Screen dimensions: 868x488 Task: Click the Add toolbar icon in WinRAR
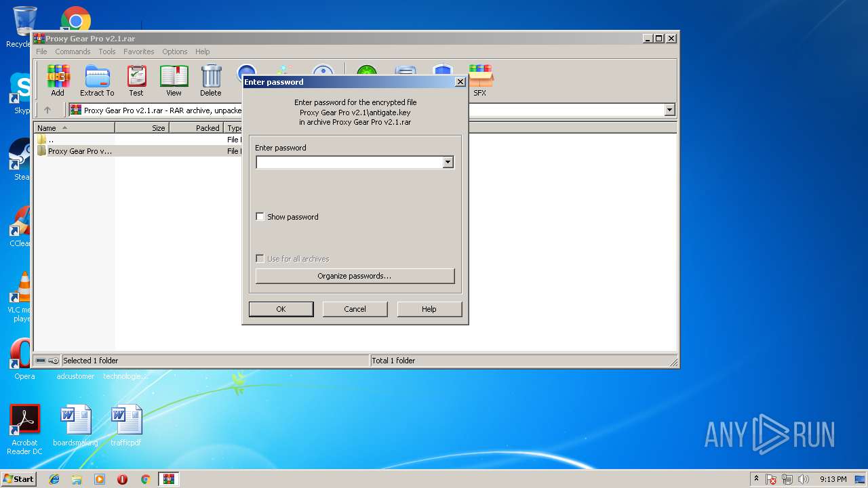click(x=58, y=81)
